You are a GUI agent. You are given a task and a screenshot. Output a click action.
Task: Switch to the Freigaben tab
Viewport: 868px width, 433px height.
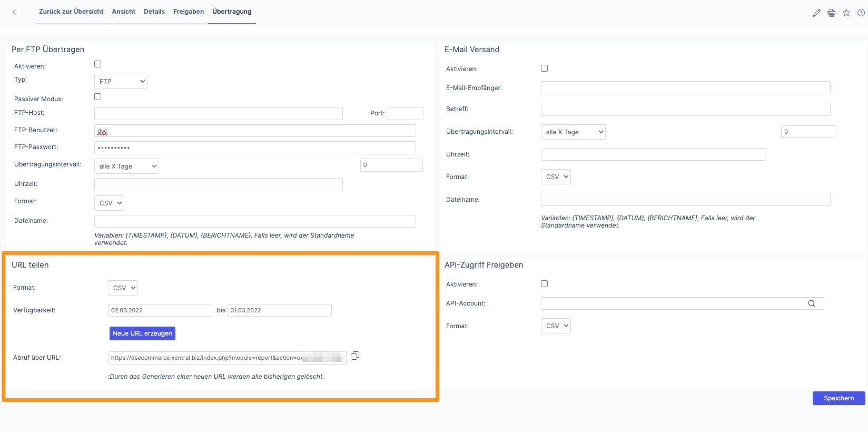pyautogui.click(x=189, y=12)
